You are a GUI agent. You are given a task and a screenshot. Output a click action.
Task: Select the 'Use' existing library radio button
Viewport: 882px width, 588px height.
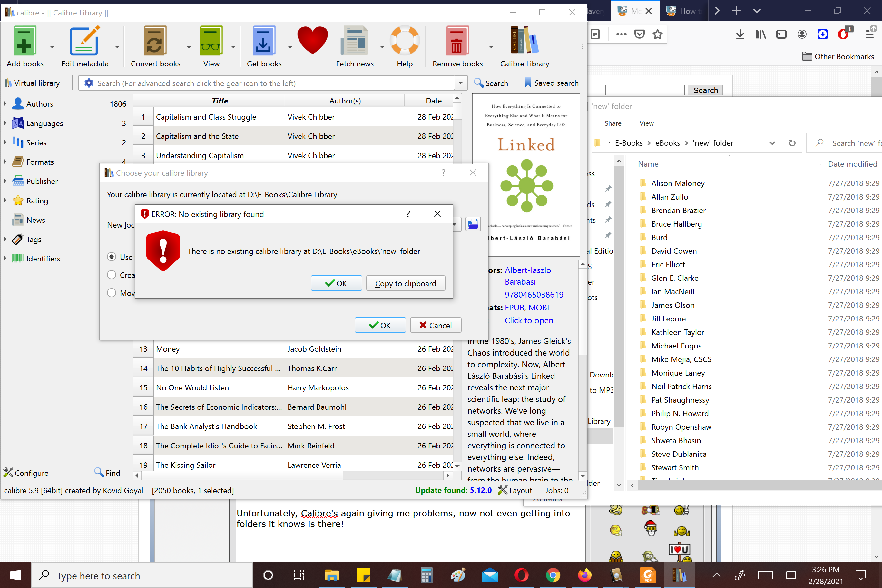click(111, 257)
